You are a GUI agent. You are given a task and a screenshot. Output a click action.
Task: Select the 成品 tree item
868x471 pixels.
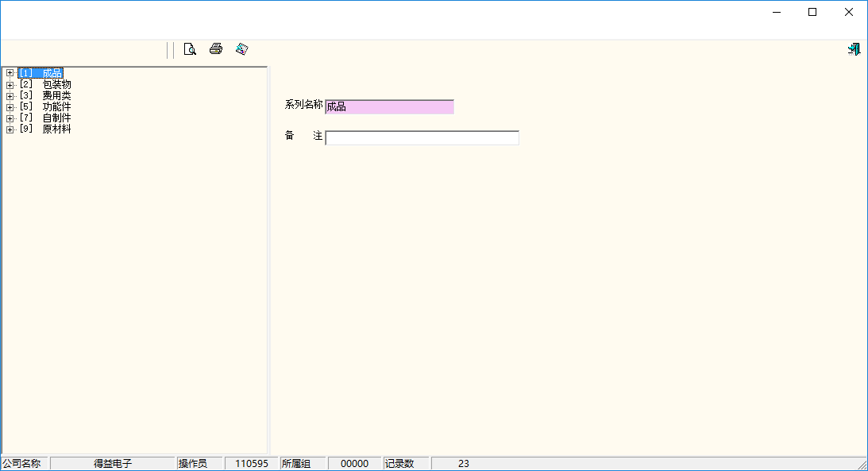[41, 73]
